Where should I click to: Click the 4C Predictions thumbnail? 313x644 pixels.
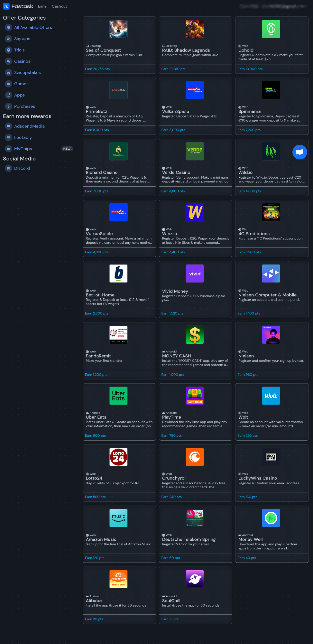[x=271, y=212]
